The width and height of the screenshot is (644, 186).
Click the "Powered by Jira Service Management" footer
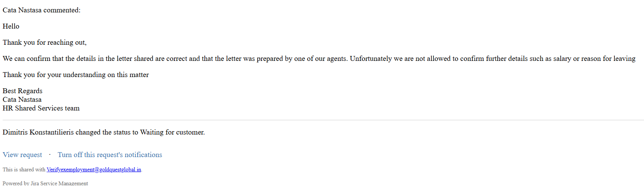click(x=45, y=183)
